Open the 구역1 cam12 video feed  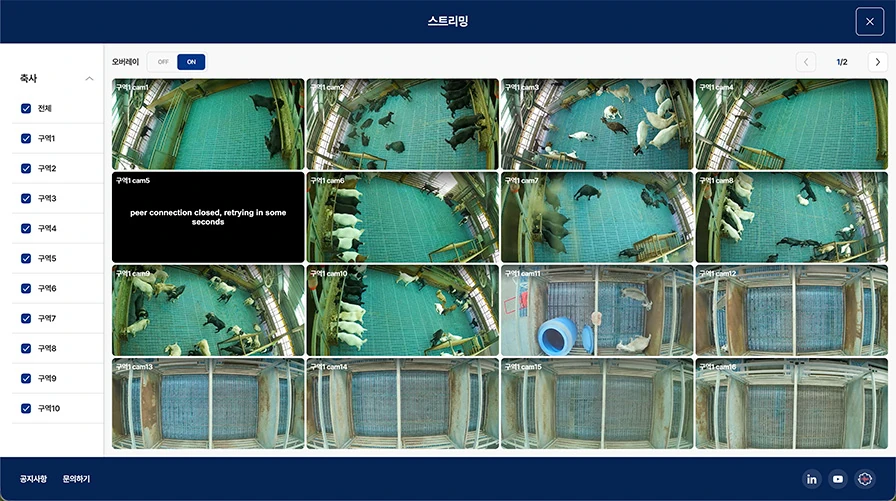pos(791,310)
